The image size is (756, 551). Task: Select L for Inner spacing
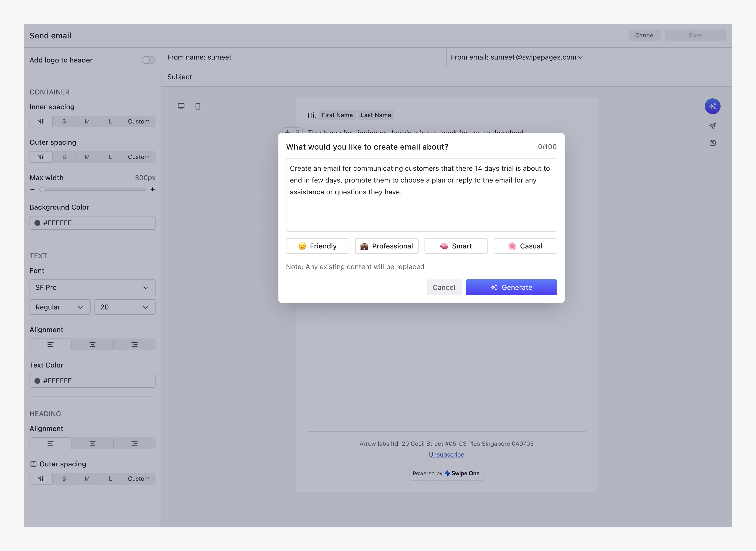click(110, 122)
